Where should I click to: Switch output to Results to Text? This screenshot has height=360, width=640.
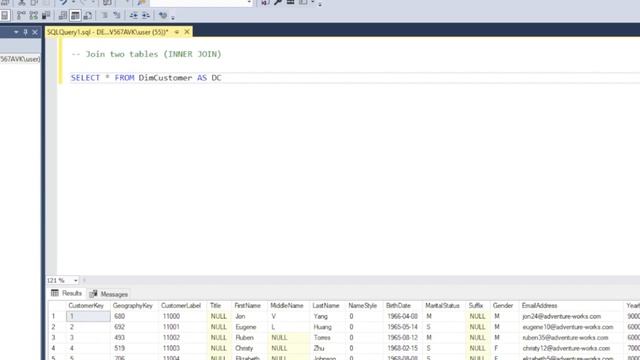pos(62,16)
